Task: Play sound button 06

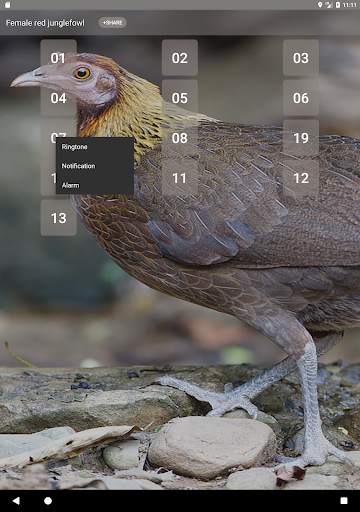Action: point(301,98)
